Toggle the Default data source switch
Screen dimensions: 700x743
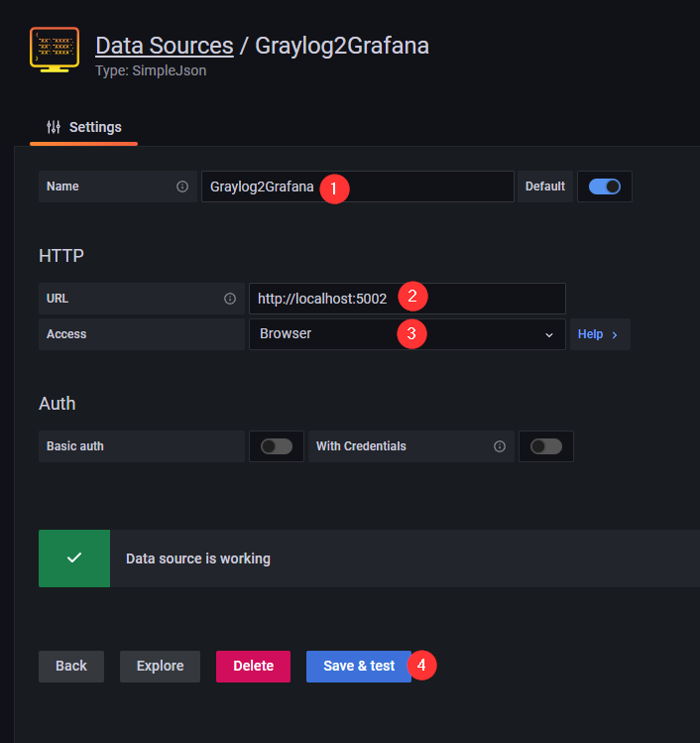[605, 186]
